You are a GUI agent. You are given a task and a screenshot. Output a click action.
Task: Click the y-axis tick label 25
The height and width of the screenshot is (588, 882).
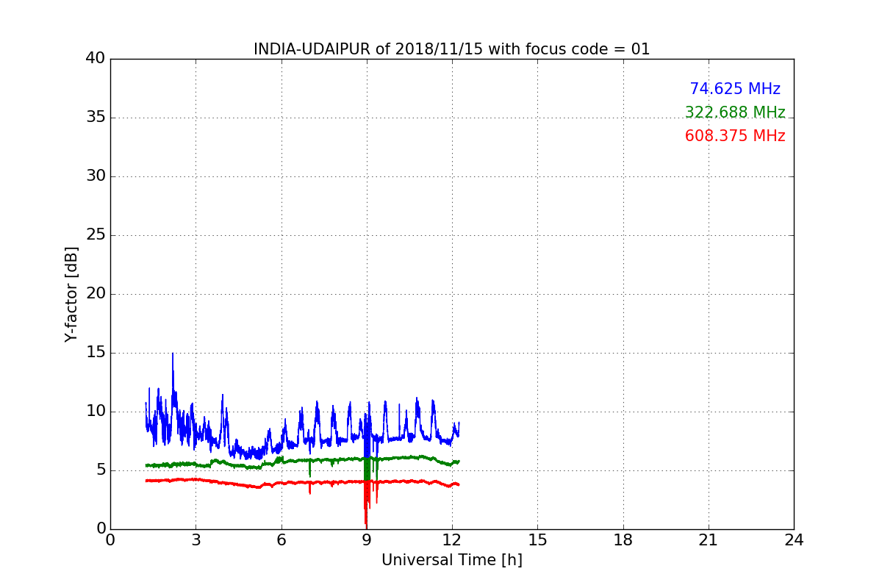[x=96, y=235]
